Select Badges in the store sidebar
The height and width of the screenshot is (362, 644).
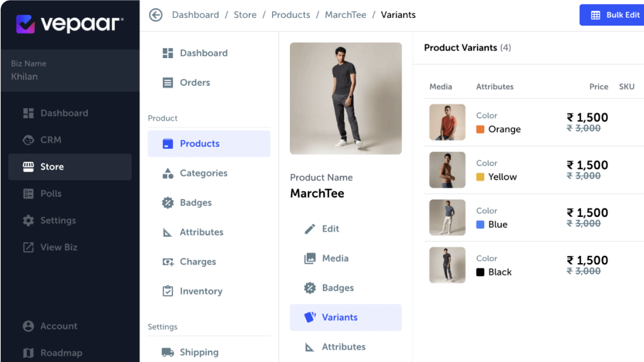[x=195, y=203]
